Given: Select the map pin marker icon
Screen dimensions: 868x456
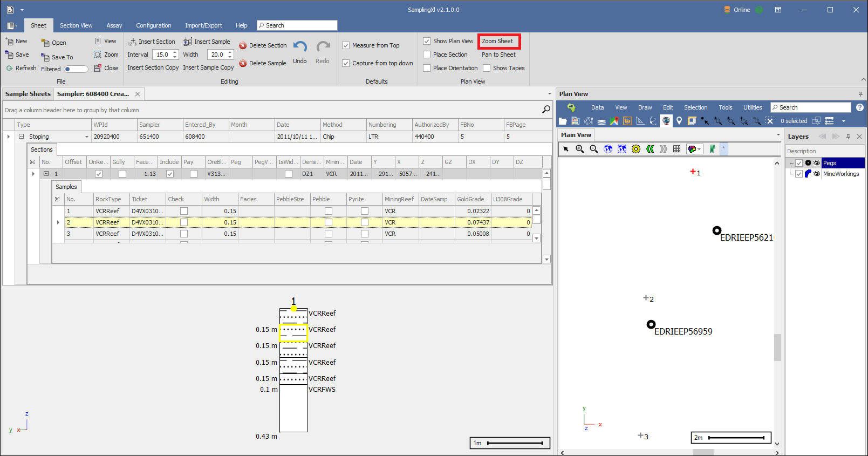Looking at the screenshot, I should tap(679, 121).
